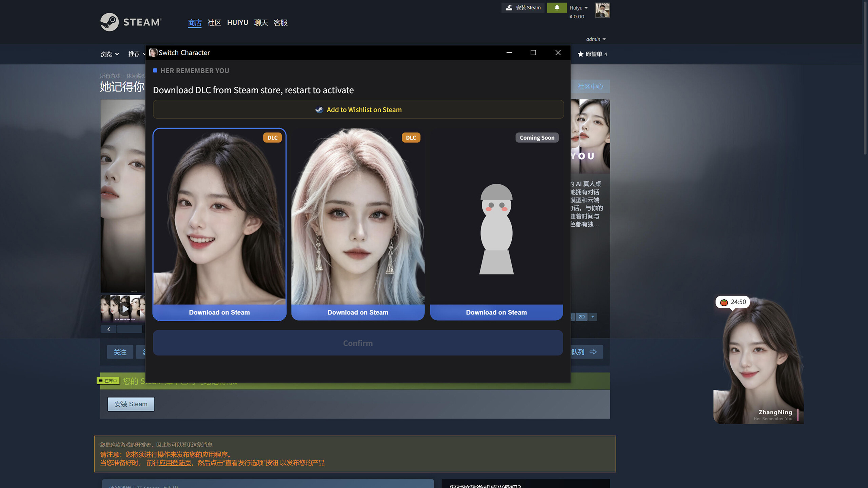The width and height of the screenshot is (868, 488).
Task: Click the page vertical scrollbar
Action: (x=865, y=78)
